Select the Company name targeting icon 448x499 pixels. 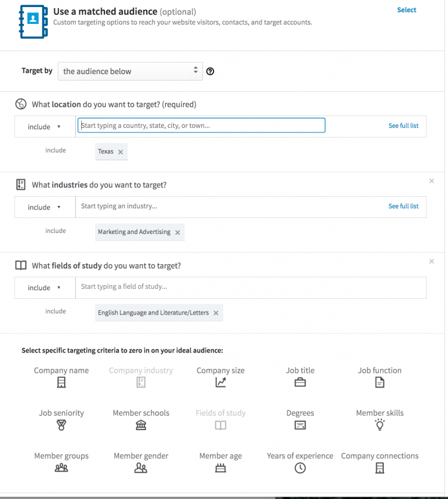61,382
